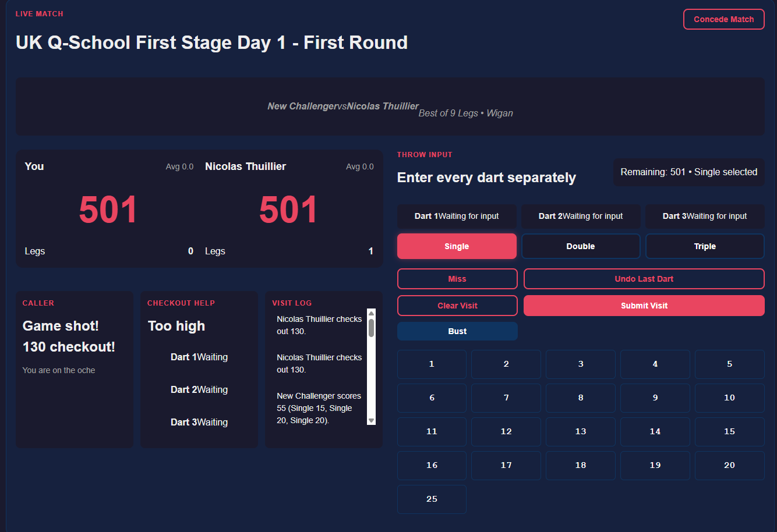Clear the current visit
This screenshot has height=532, width=777.
pos(457,306)
